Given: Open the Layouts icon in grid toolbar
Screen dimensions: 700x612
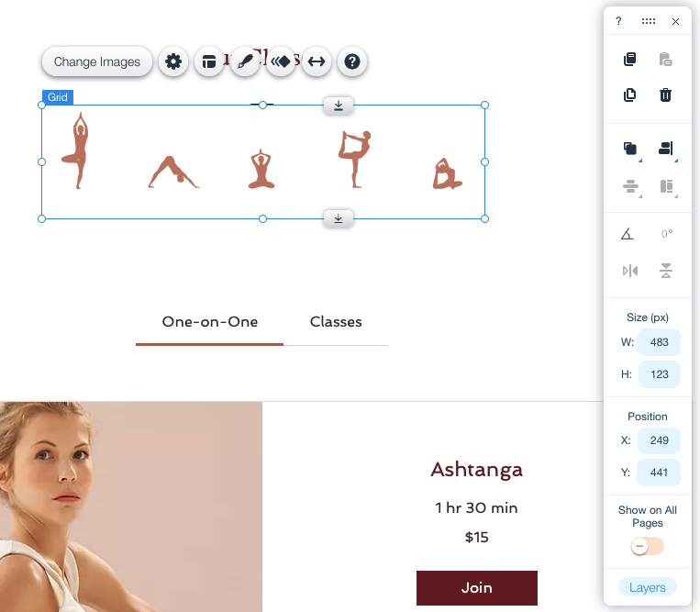Looking at the screenshot, I should pyautogui.click(x=209, y=61).
